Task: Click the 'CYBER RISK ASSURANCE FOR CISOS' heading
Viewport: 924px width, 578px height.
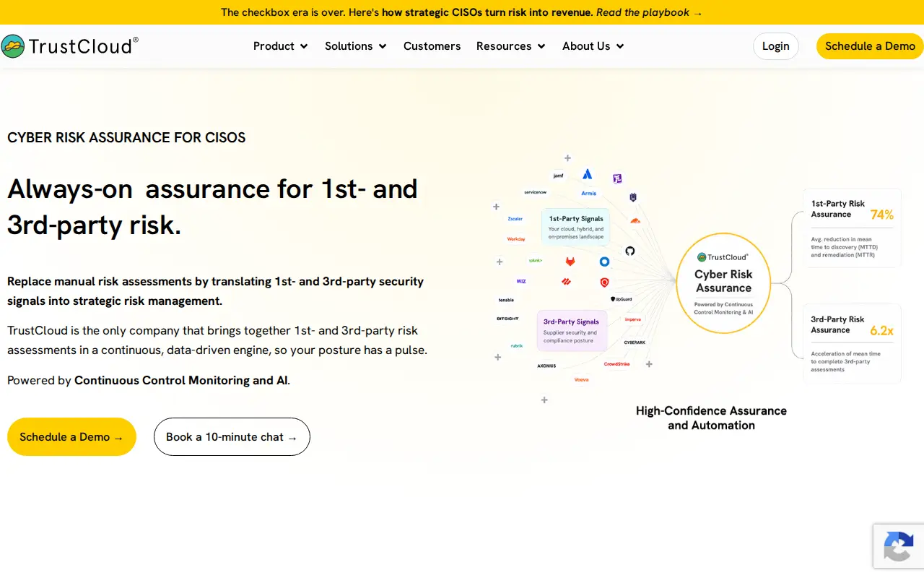Action: pos(126,137)
